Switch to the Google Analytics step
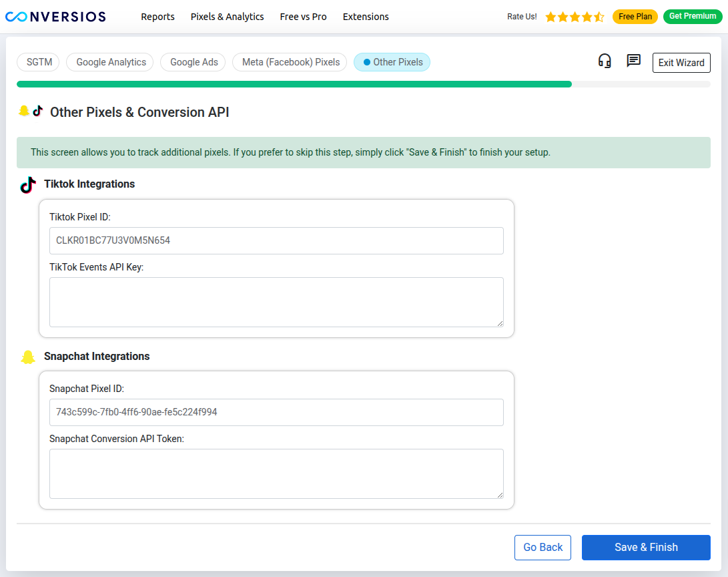728x577 pixels. [110, 62]
